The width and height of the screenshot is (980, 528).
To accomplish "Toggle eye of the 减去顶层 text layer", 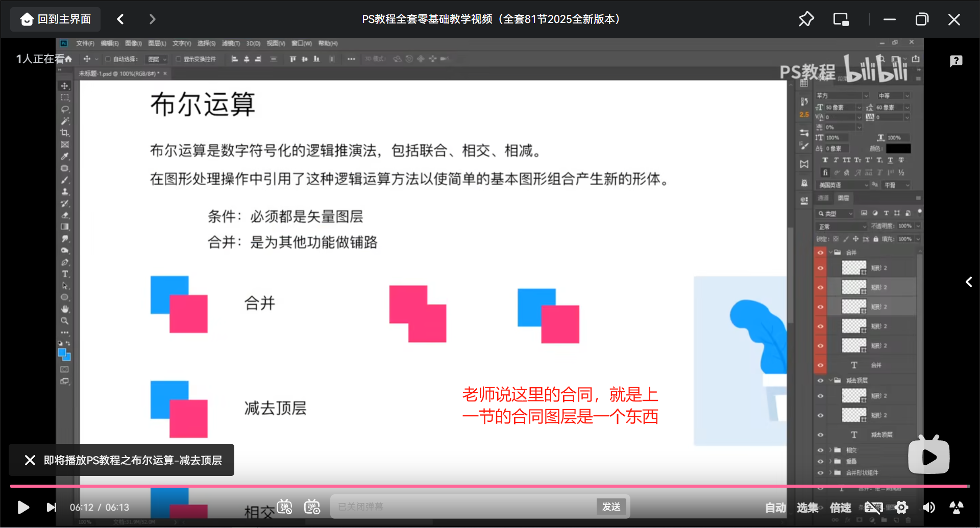I will pyautogui.click(x=820, y=435).
